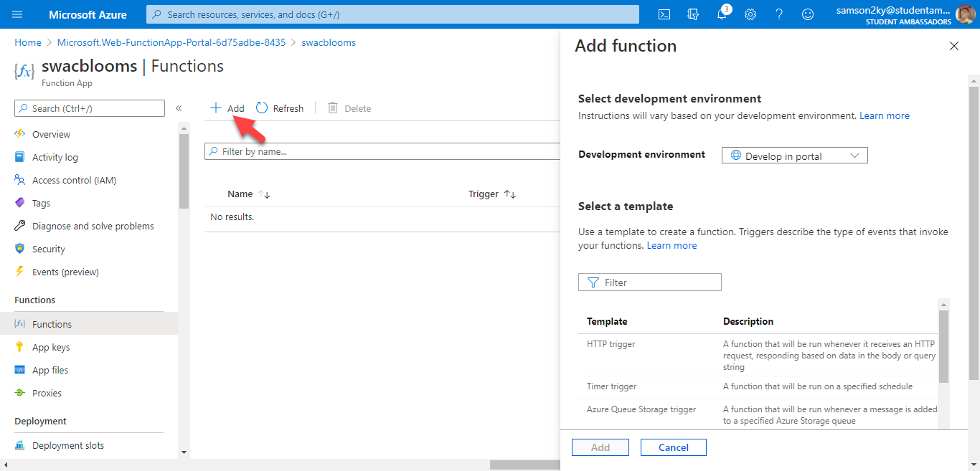Open Microsoft.Web-FunctionApp-Portal breadcrumb

pos(171,42)
